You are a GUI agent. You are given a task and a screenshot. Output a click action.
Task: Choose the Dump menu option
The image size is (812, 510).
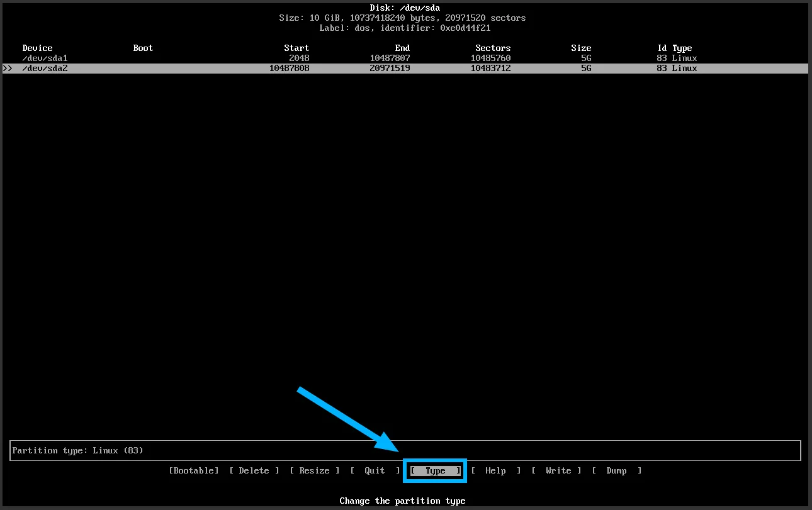[x=616, y=470]
